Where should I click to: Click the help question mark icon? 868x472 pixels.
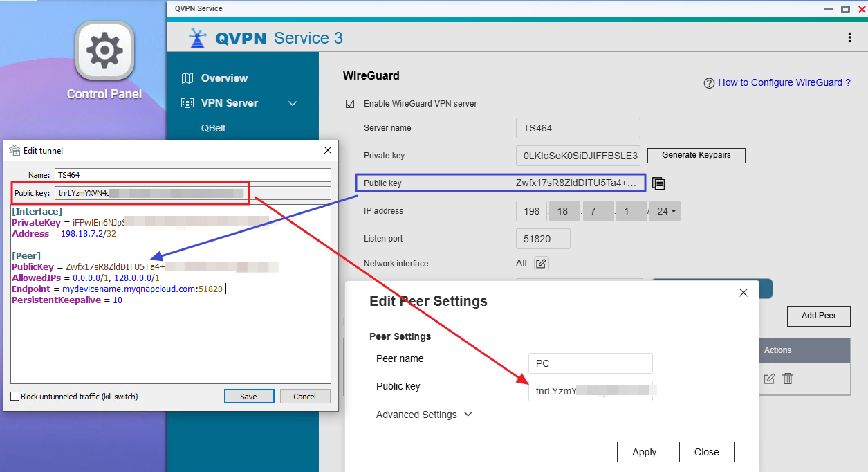(x=708, y=83)
